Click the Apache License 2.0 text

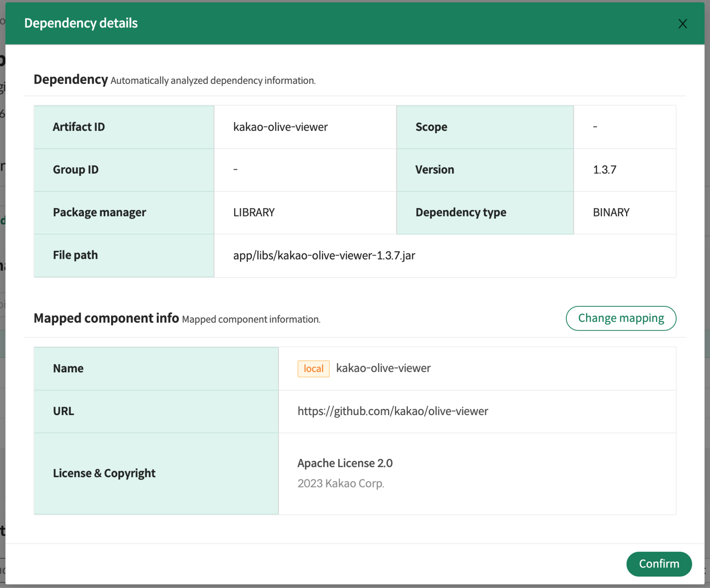(345, 463)
